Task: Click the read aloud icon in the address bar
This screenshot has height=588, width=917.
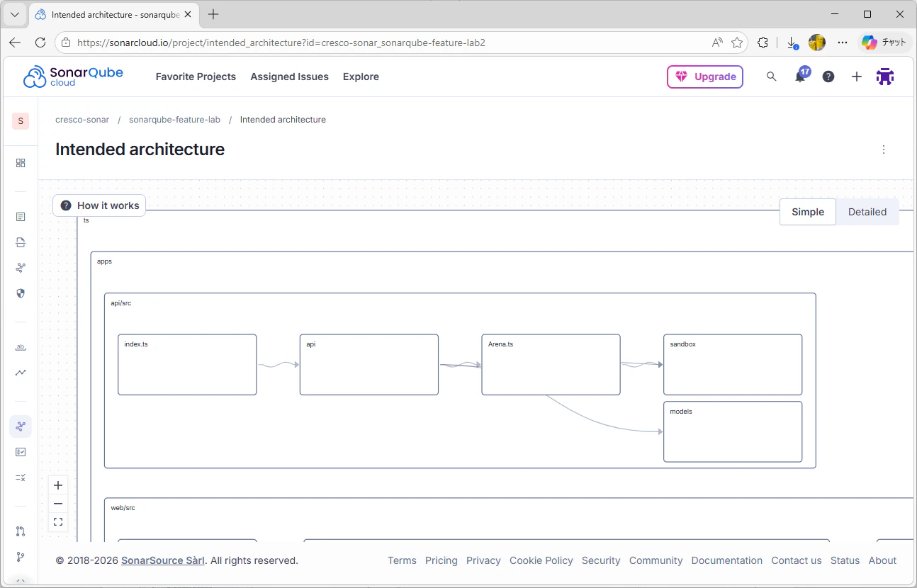Action: click(x=717, y=43)
